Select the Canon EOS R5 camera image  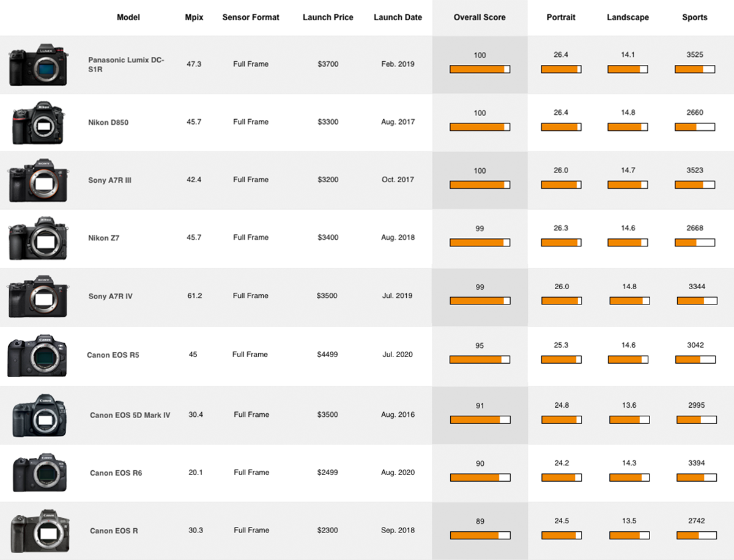pos(38,355)
